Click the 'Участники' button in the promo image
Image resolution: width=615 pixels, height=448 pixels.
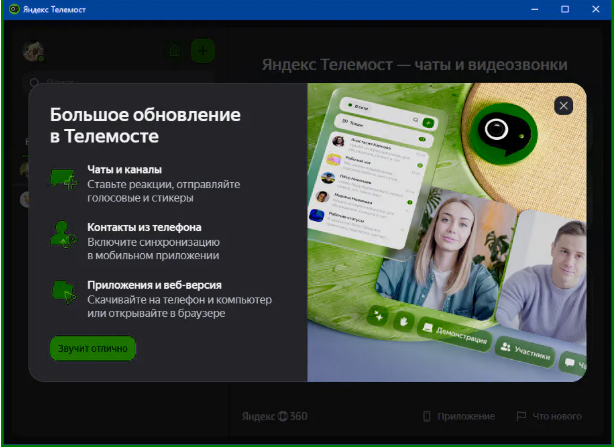[x=526, y=350]
